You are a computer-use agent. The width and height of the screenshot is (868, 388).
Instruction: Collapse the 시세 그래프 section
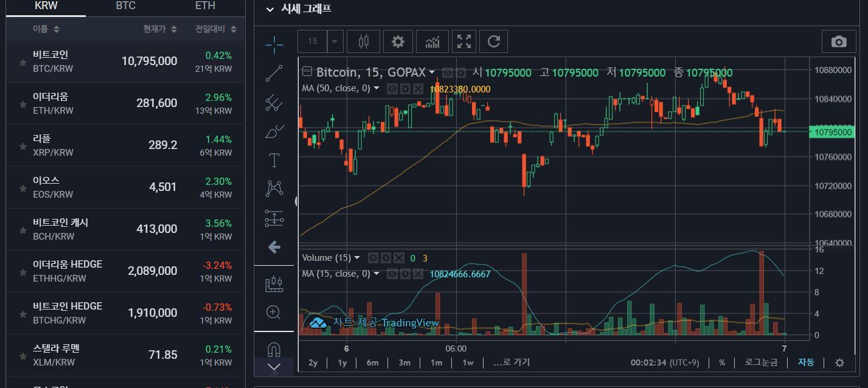coord(270,10)
